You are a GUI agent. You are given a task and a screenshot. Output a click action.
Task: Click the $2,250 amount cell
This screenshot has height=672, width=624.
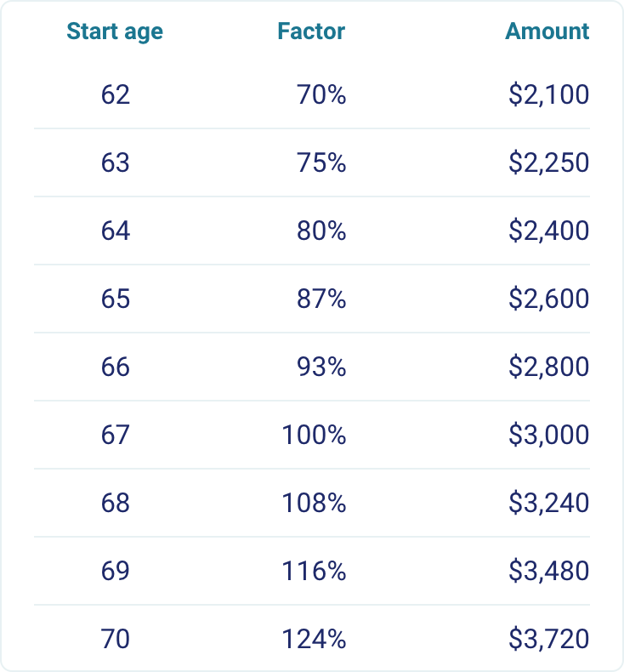tap(548, 162)
